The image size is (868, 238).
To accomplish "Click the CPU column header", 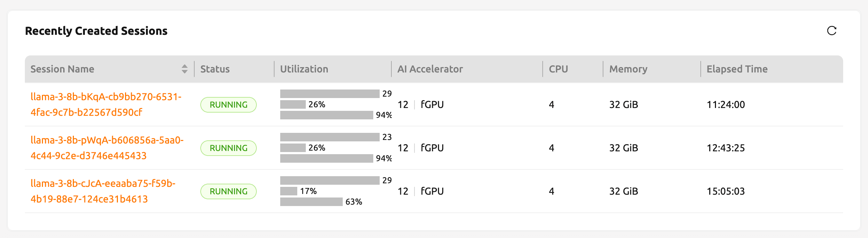I will (558, 69).
